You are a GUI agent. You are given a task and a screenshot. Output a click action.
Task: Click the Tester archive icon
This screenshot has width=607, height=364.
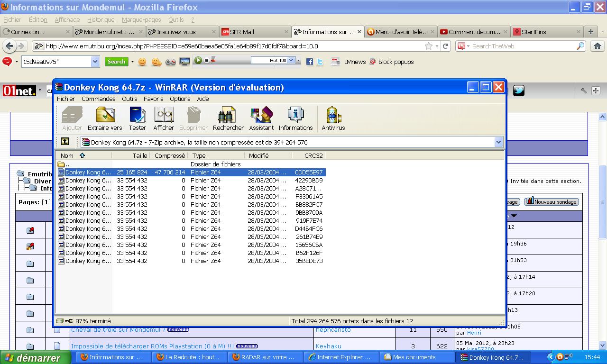[137, 118]
